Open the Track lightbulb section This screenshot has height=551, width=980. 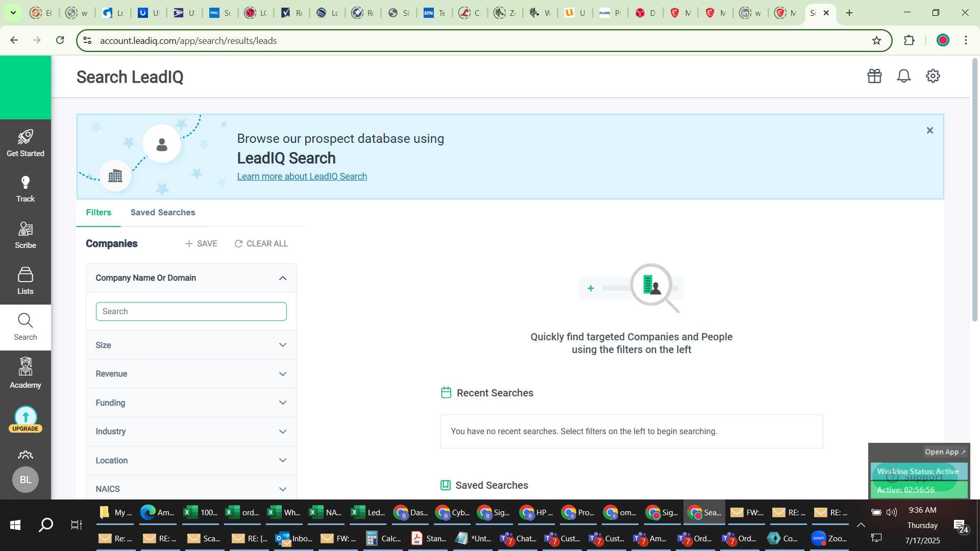pyautogui.click(x=26, y=189)
